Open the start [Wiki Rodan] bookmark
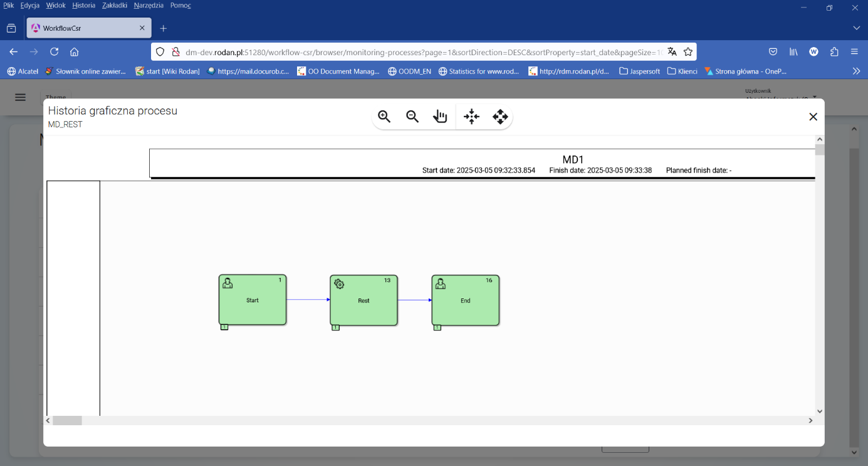The image size is (868, 466). tap(167, 71)
